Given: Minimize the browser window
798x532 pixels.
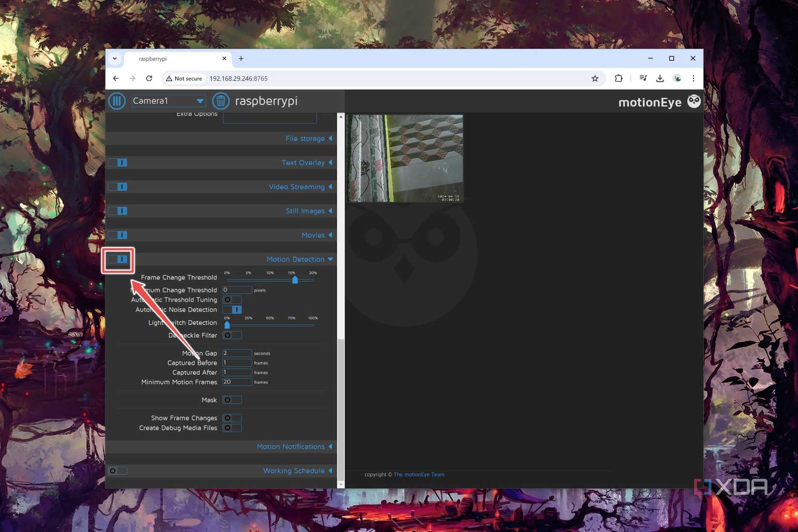Looking at the screenshot, I should tap(650, 59).
